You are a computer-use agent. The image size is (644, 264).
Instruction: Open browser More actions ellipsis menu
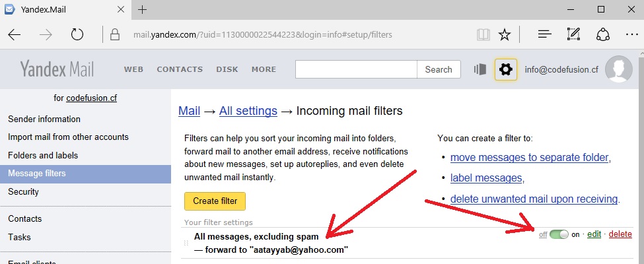pyautogui.click(x=631, y=35)
